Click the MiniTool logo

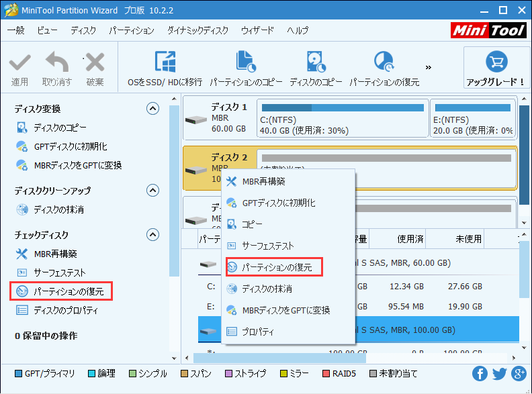pyautogui.click(x=488, y=30)
